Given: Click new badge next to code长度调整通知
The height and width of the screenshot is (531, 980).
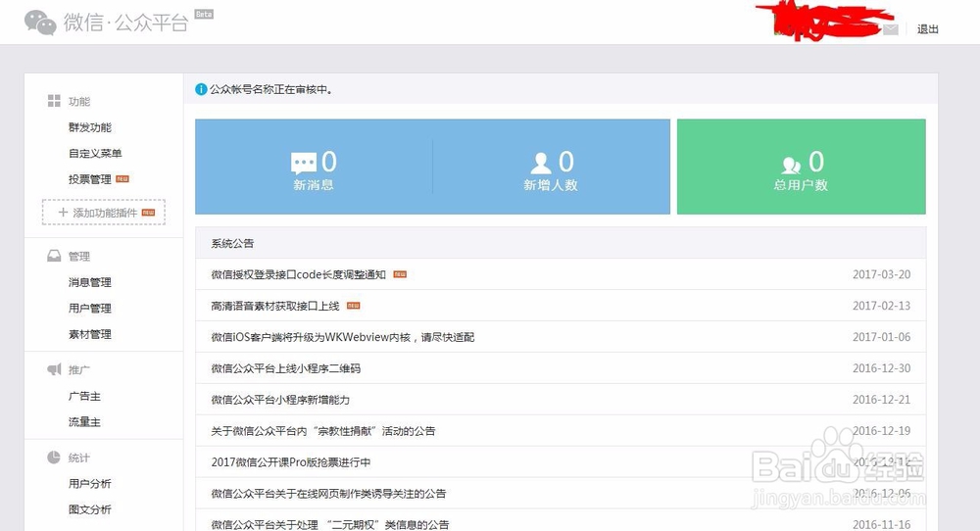Looking at the screenshot, I should (400, 274).
